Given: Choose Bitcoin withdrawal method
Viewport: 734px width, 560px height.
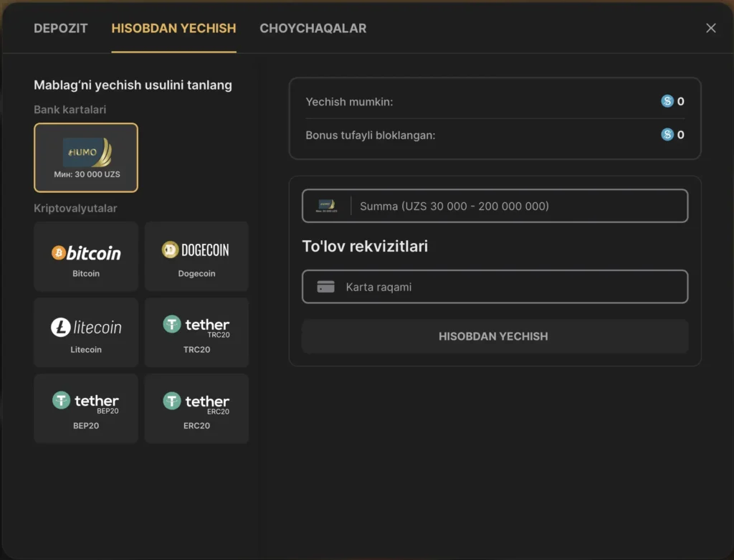Looking at the screenshot, I should point(86,257).
